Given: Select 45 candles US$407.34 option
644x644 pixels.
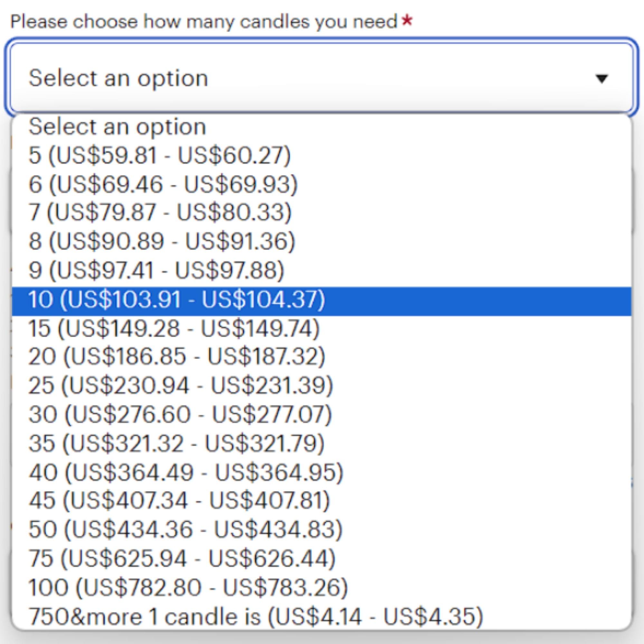Looking at the screenshot, I should (x=179, y=501).
